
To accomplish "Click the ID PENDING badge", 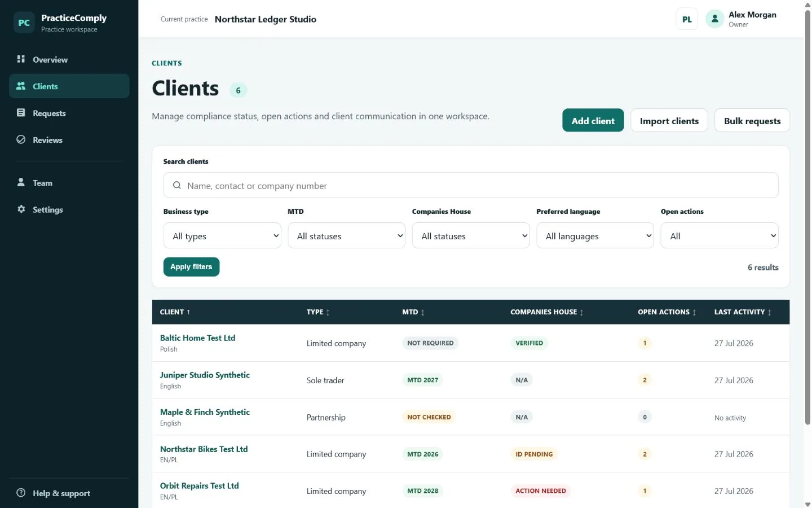I will pos(534,454).
